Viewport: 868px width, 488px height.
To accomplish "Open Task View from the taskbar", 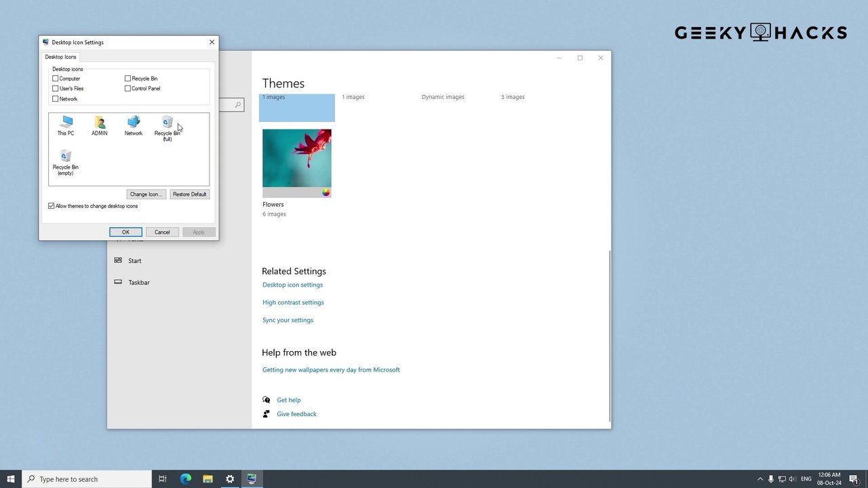I will [x=163, y=479].
